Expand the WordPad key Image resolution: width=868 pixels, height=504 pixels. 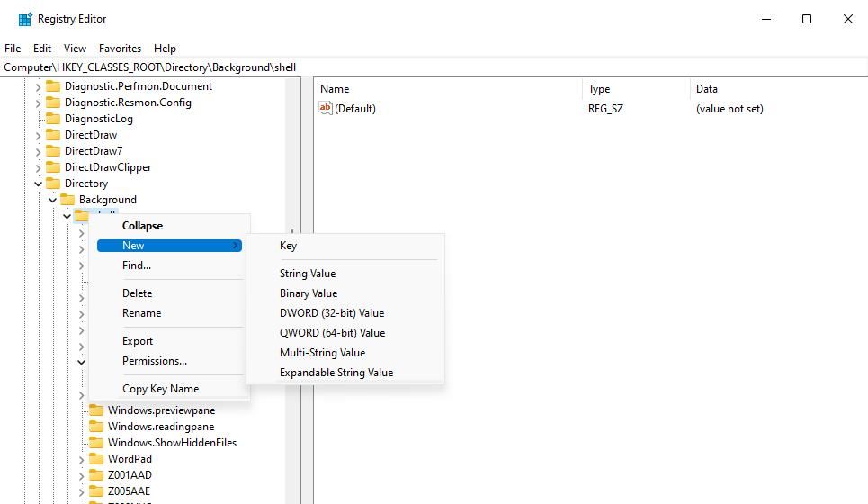coord(81,459)
